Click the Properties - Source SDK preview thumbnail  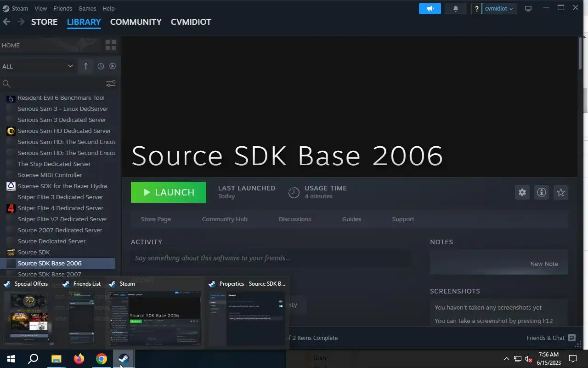click(247, 318)
